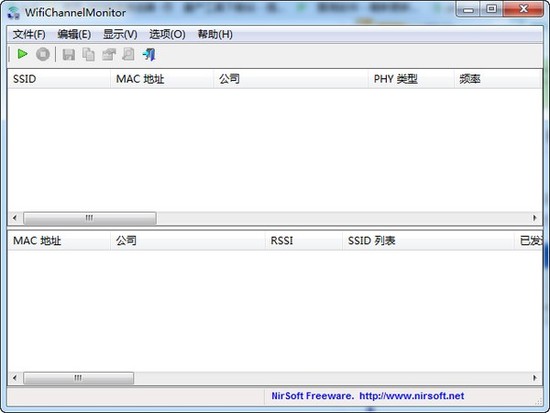This screenshot has height=413, width=550.
Task: Click the find magnifier toolbar icon
Action: [128, 54]
